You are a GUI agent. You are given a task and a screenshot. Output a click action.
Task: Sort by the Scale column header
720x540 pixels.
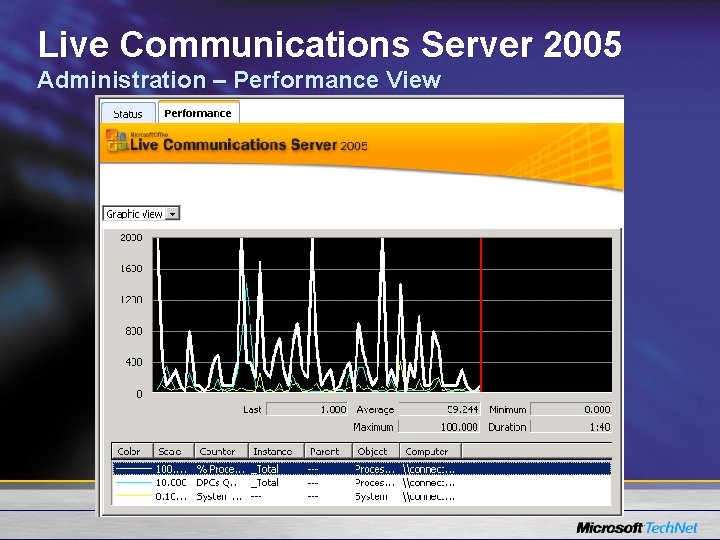[x=173, y=451]
